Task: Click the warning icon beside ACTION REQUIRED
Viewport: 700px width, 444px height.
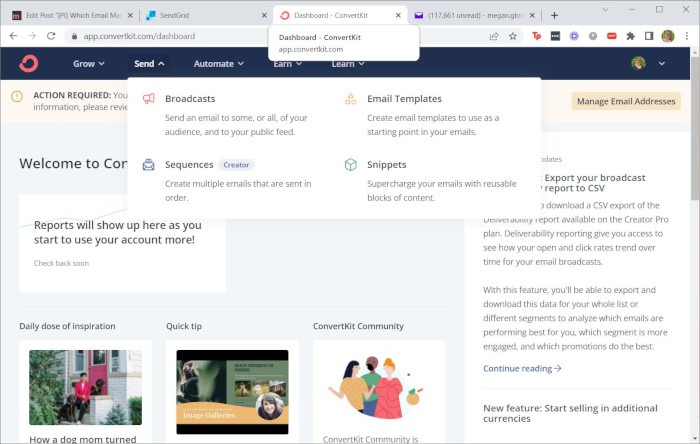Action: tap(17, 96)
